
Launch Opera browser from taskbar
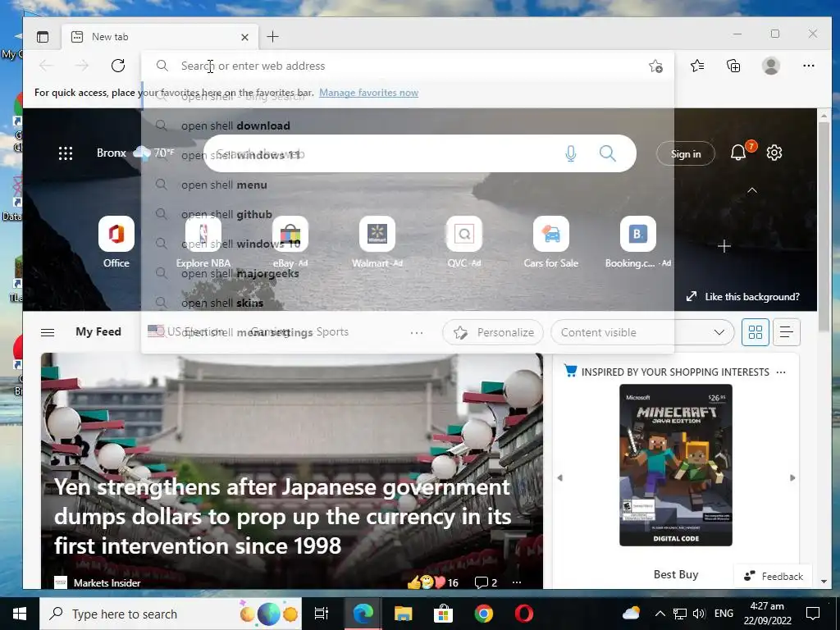(x=524, y=614)
